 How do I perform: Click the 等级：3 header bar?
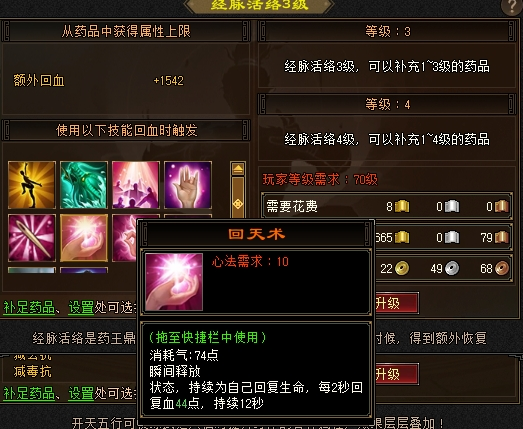(387, 32)
